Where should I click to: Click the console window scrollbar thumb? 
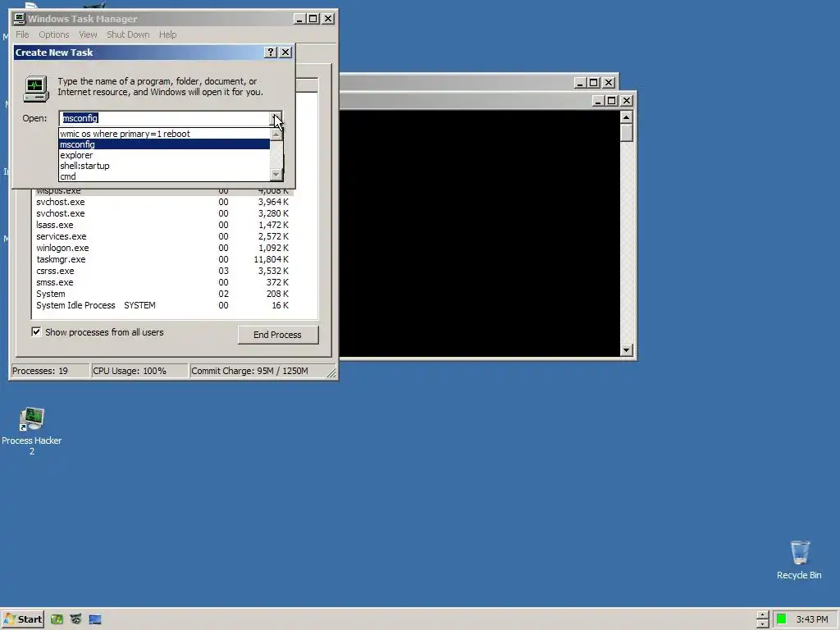[x=626, y=132]
